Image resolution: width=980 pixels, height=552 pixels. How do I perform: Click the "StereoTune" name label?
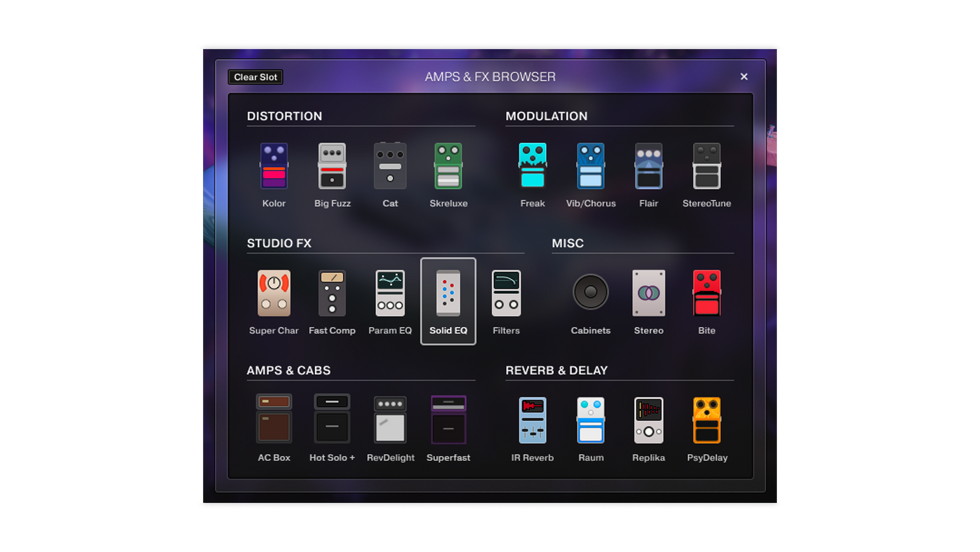[707, 204]
